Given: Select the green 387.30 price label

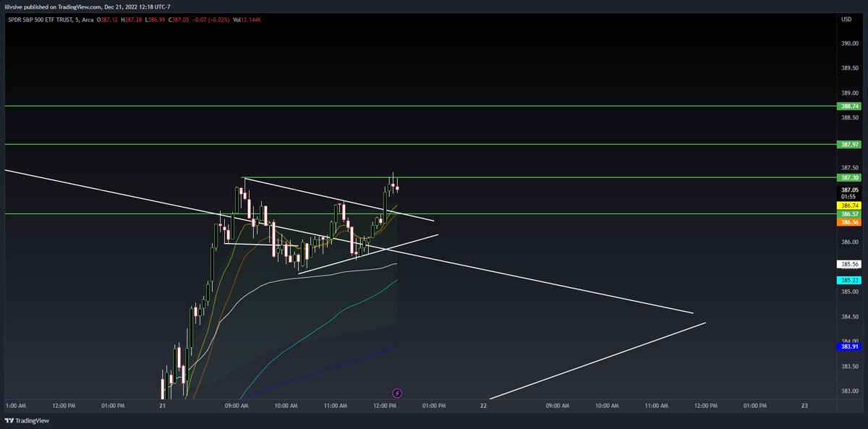Looking at the screenshot, I should point(849,177).
